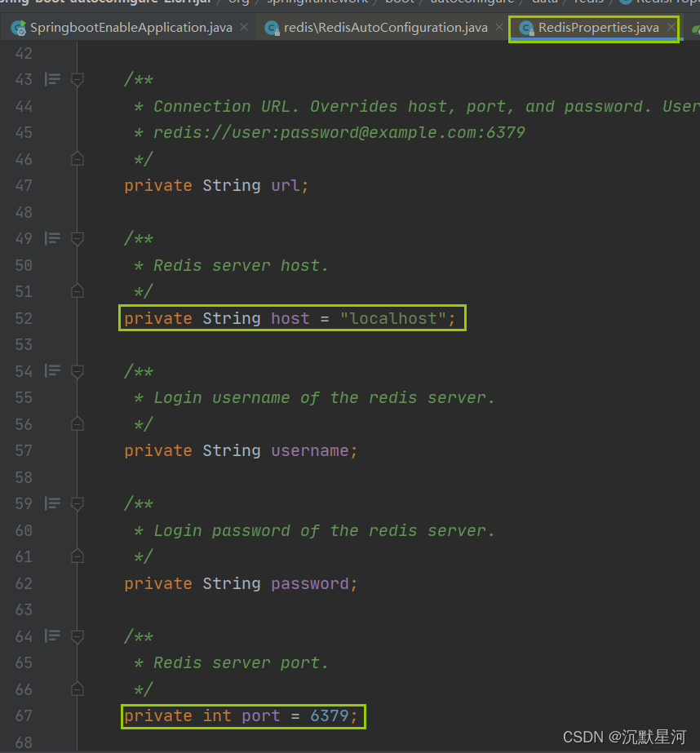Close the RedisProperties.java tab
The height and width of the screenshot is (753, 700).
(x=671, y=28)
